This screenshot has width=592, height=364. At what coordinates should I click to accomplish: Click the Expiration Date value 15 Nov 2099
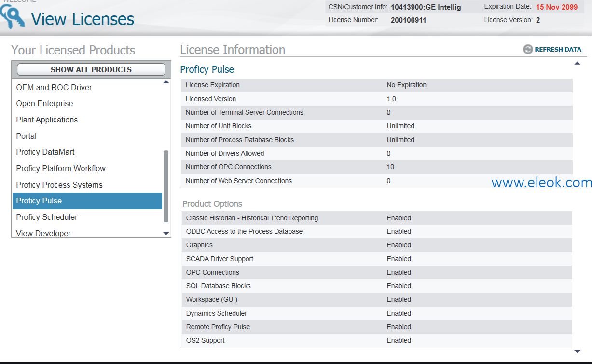pos(557,7)
